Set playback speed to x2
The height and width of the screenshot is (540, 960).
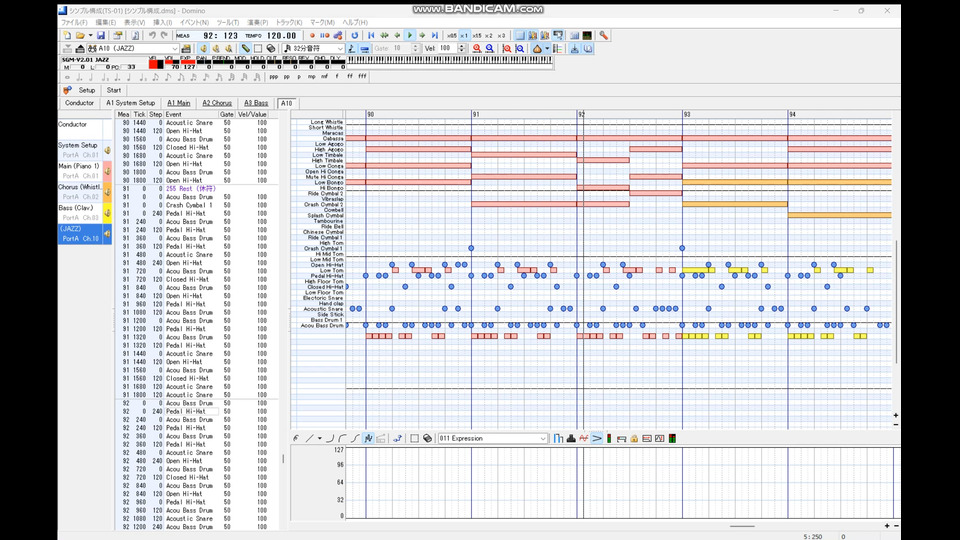(x=489, y=36)
